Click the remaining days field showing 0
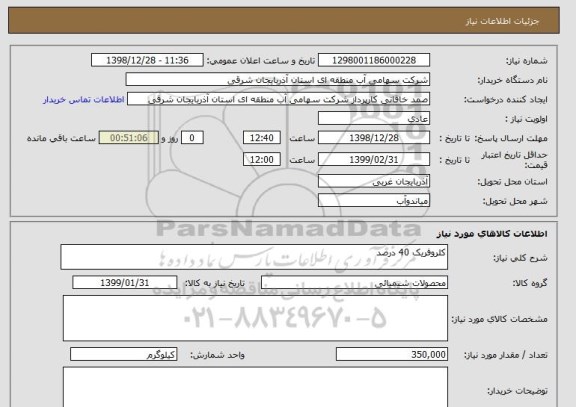576x407 pixels. click(192, 138)
